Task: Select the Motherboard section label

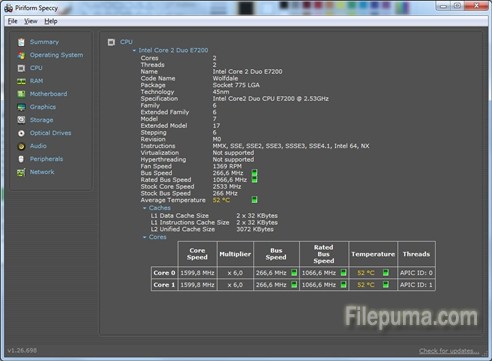Action: pyautogui.click(x=48, y=94)
